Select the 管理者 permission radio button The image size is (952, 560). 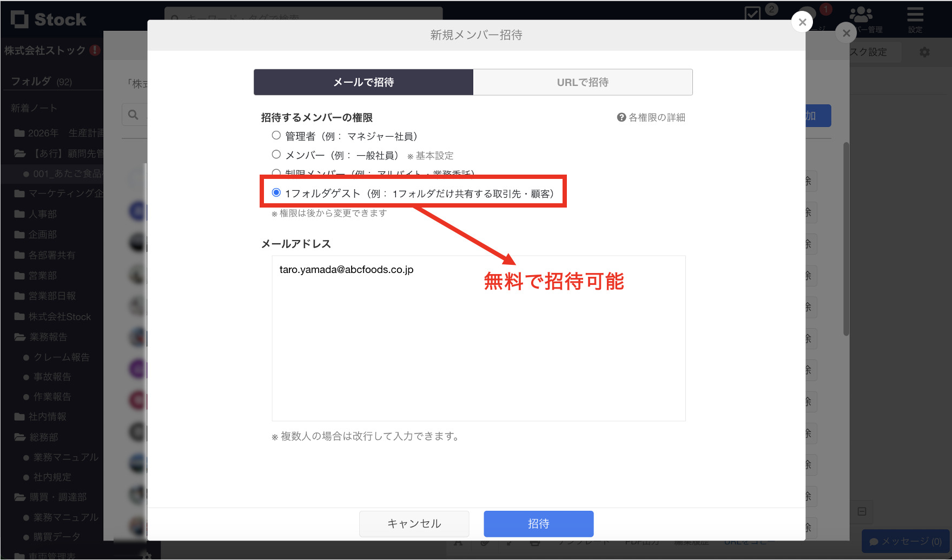coord(276,135)
